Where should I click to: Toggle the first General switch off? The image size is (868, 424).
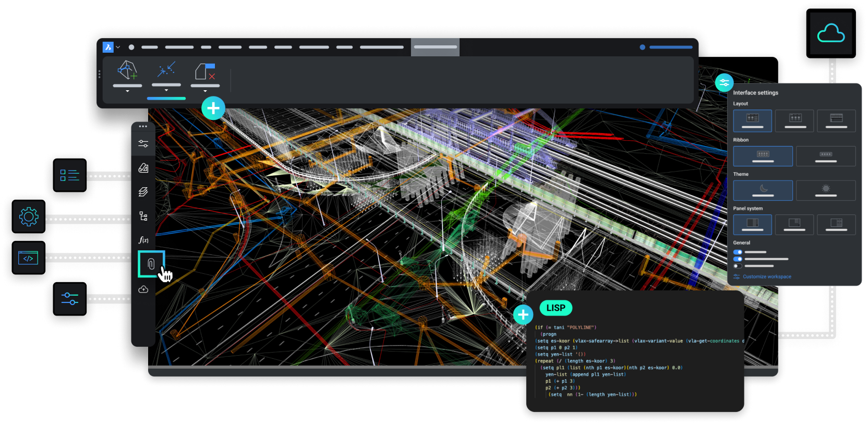738,252
